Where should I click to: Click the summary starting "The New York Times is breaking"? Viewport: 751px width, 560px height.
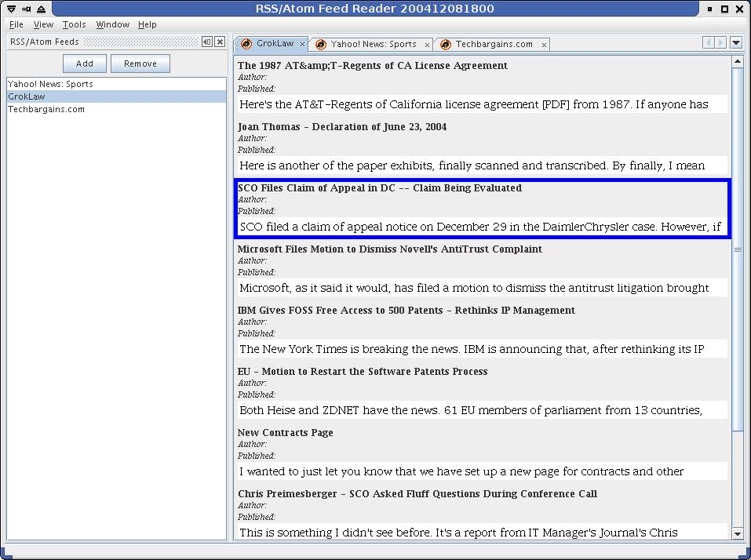pyautogui.click(x=483, y=349)
